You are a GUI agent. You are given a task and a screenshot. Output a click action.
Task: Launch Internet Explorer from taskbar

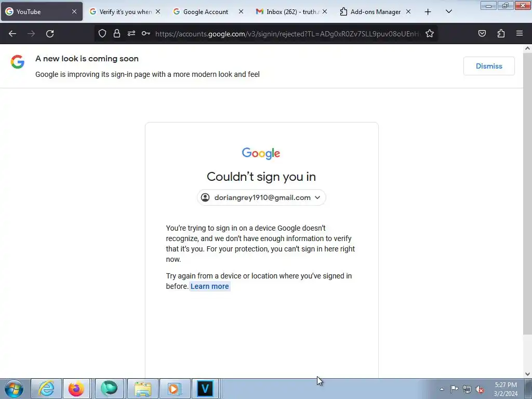point(46,389)
